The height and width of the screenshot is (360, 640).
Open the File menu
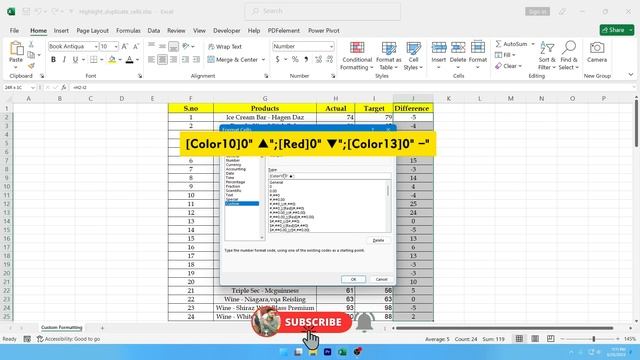14,31
